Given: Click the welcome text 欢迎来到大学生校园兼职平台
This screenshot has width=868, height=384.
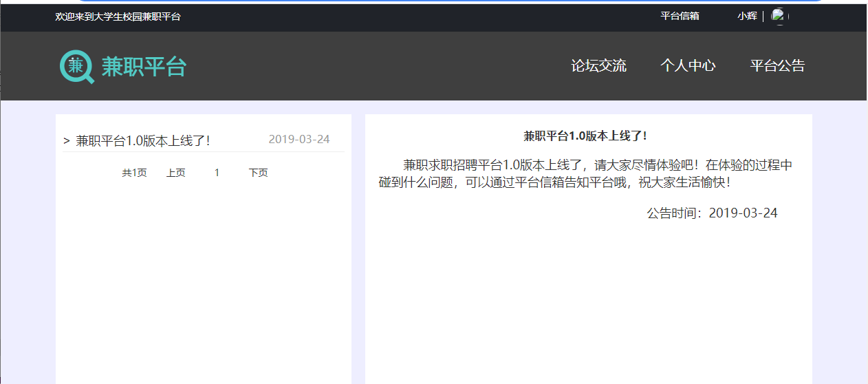Looking at the screenshot, I should point(118,16).
